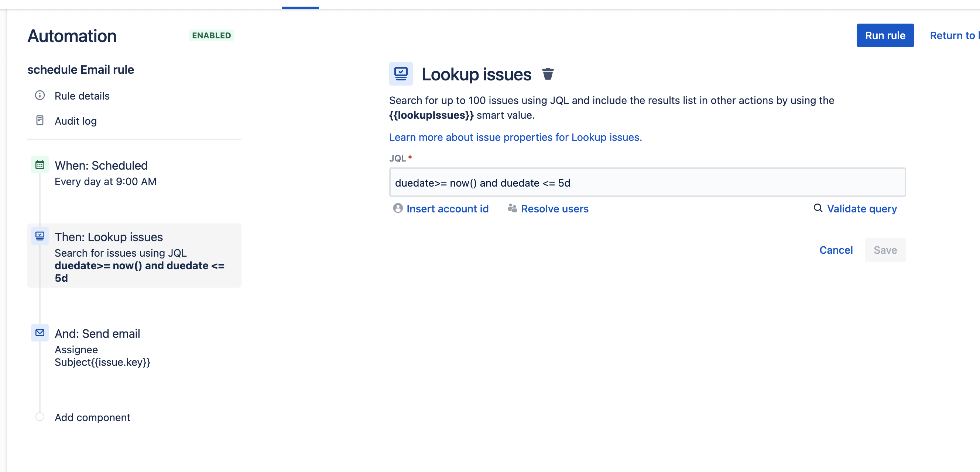Open Rule details section
Image resolution: width=980 pixels, height=472 pixels.
point(82,96)
